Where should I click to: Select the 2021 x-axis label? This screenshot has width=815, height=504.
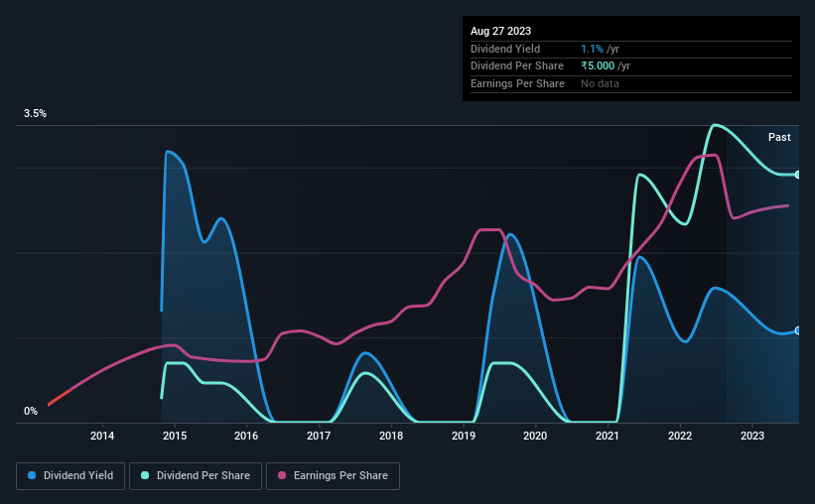[608, 436]
